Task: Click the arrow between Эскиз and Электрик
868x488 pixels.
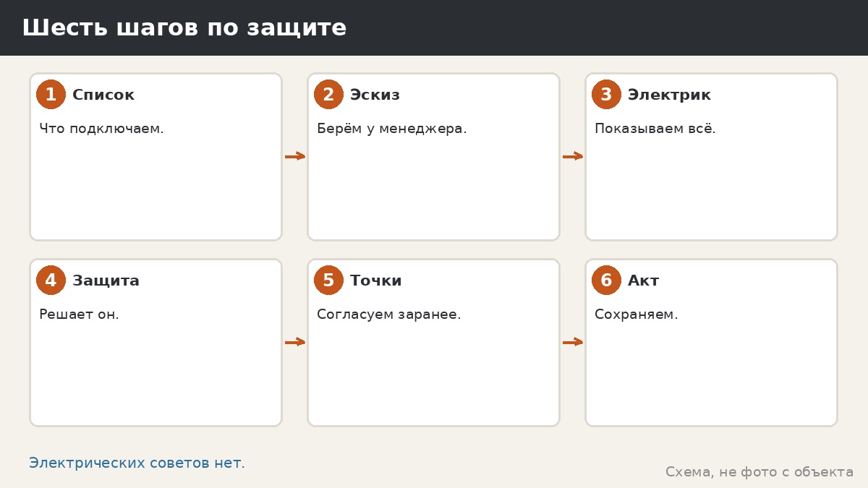Action: tap(573, 156)
